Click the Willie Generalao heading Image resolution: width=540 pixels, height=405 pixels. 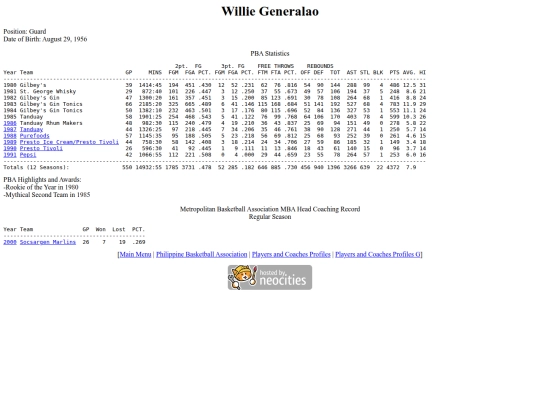pyautogui.click(x=270, y=11)
